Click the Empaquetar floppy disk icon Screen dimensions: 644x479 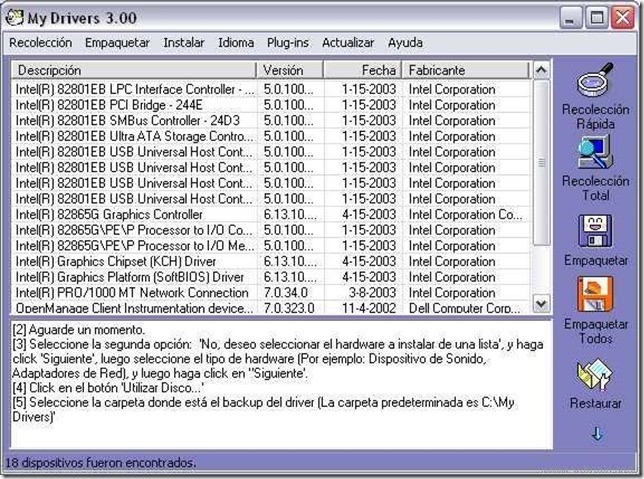[595, 231]
